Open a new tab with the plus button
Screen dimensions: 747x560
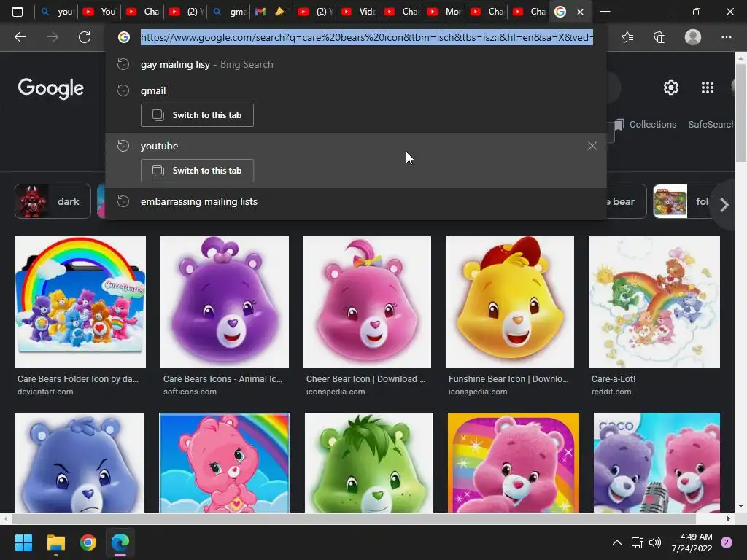click(x=605, y=12)
